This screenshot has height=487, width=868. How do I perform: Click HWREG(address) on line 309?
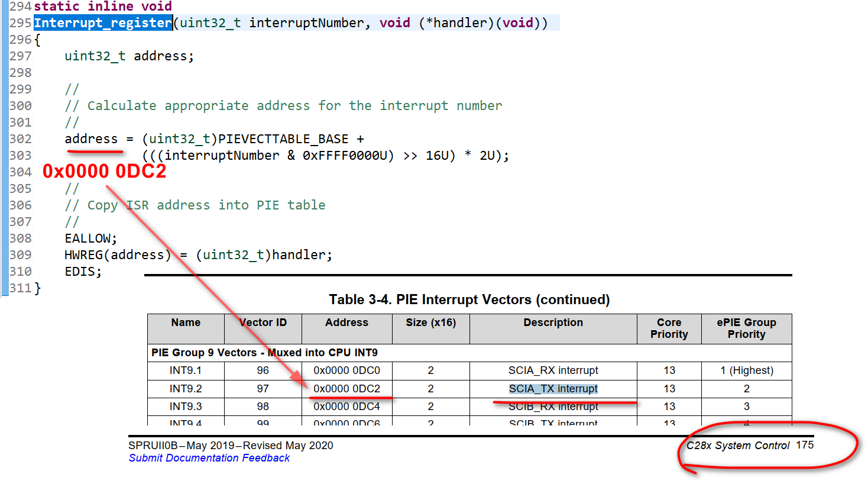pyautogui.click(x=118, y=255)
